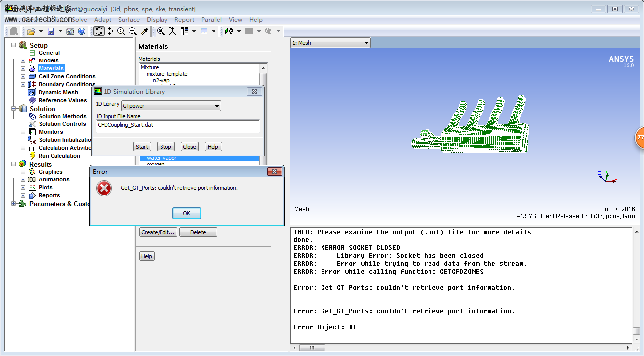Select Dynamic Mesh in the tree
The height and width of the screenshot is (356, 644).
pos(58,92)
